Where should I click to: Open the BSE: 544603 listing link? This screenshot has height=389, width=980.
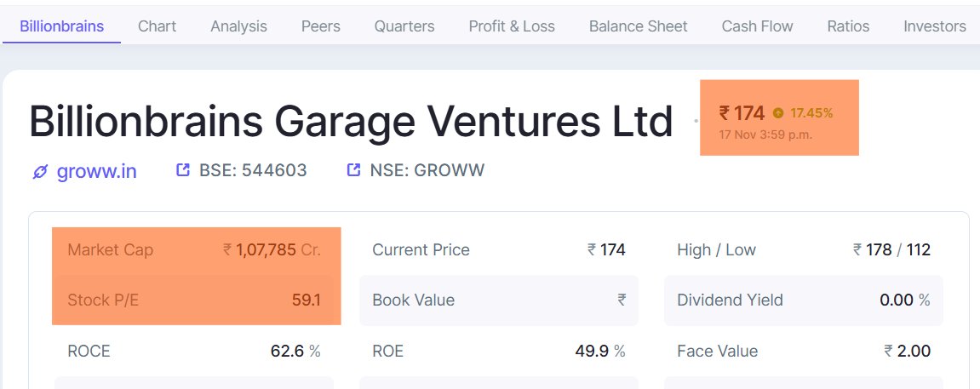253,170
